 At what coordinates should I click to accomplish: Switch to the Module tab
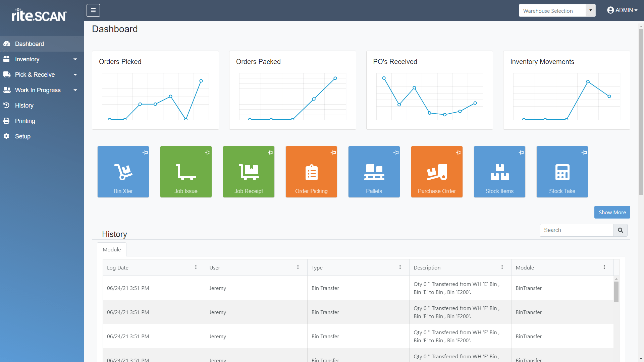pyautogui.click(x=111, y=249)
